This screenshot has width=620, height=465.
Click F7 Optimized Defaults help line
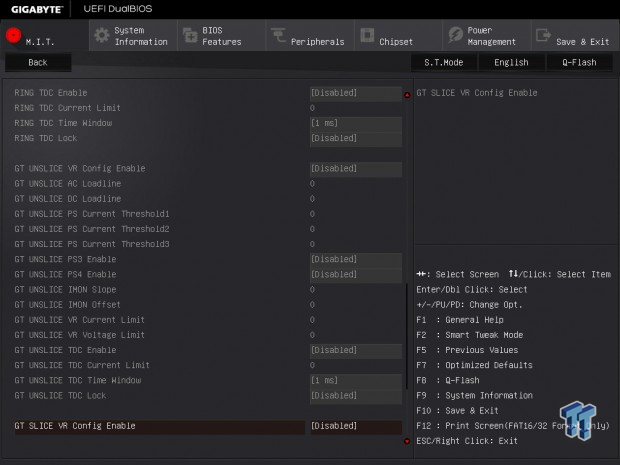click(x=474, y=365)
